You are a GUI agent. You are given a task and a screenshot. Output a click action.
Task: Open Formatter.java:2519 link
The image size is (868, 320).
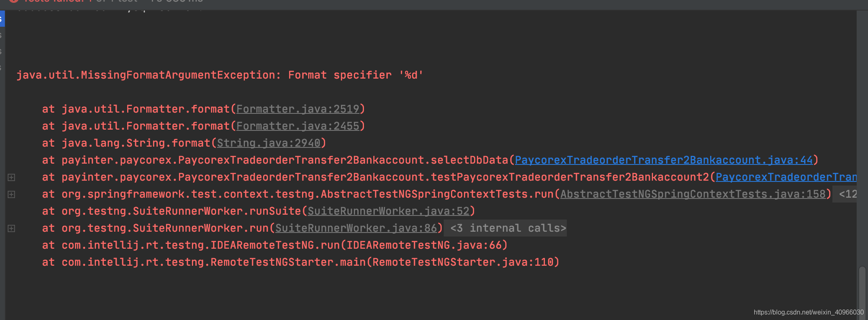pos(298,109)
